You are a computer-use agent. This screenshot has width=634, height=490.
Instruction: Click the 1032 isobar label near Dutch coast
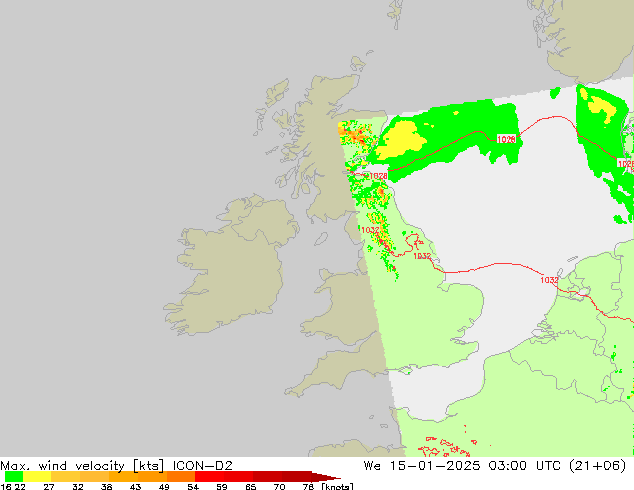pos(549,280)
